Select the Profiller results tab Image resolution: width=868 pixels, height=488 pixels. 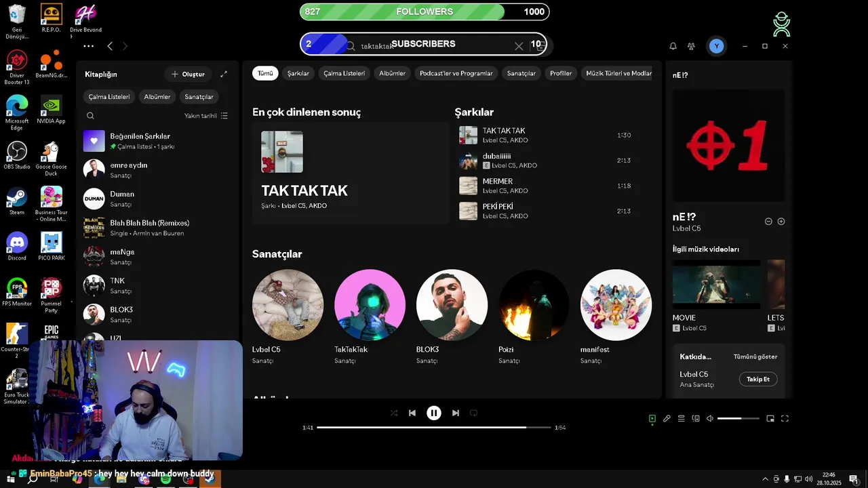[561, 73]
